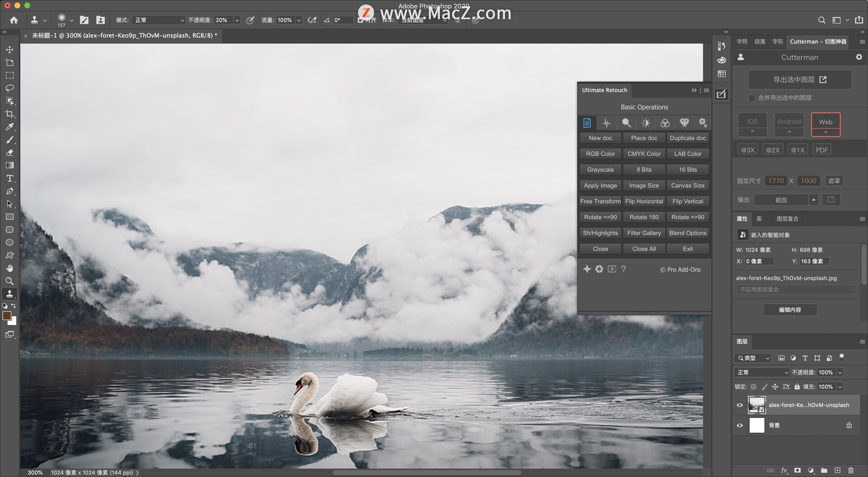The image size is (868, 477).
Task: Open layer 不透明度 dropdown arrow
Action: pyautogui.click(x=840, y=372)
